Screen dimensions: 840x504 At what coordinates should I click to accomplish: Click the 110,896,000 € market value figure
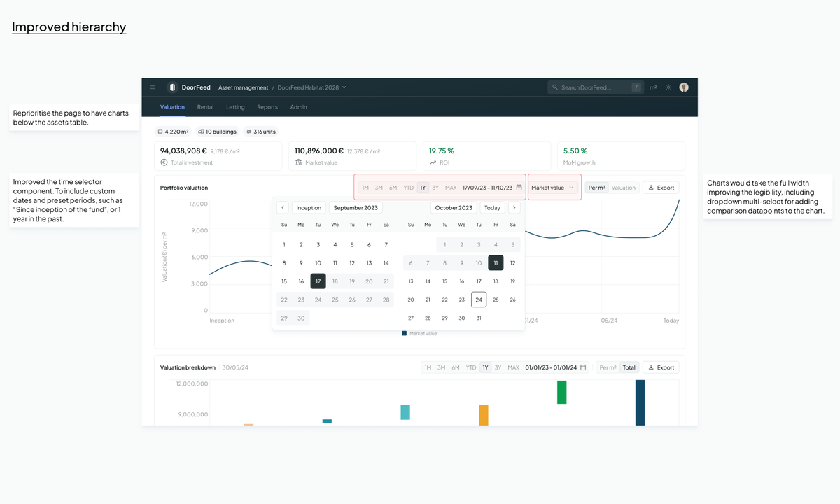pyautogui.click(x=319, y=150)
